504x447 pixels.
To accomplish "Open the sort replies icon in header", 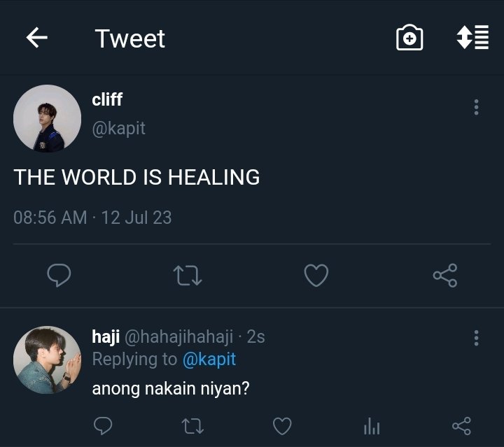I will [472, 37].
